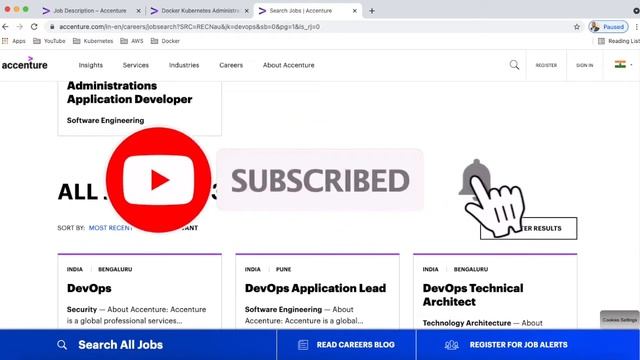Open the Insights menu

click(91, 65)
